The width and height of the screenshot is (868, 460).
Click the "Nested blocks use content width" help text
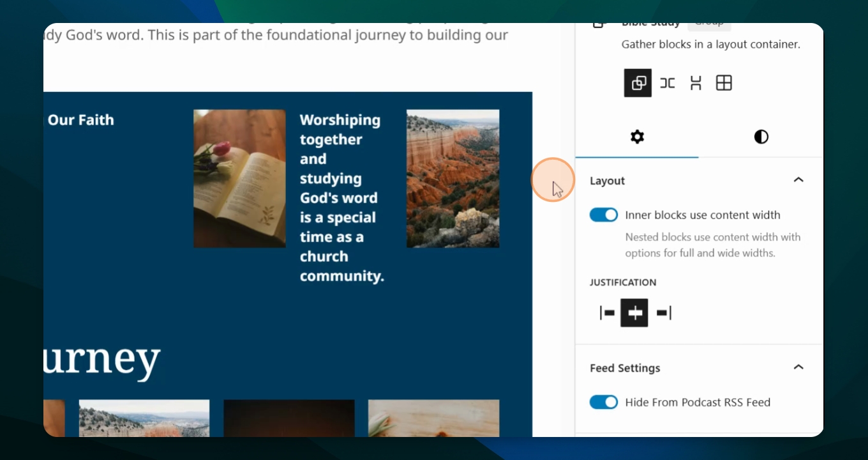pos(713,245)
